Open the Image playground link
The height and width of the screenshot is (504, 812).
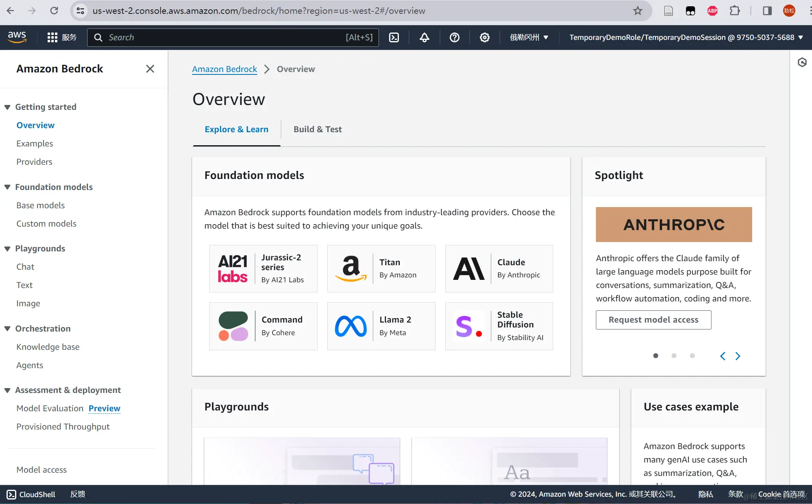[28, 303]
